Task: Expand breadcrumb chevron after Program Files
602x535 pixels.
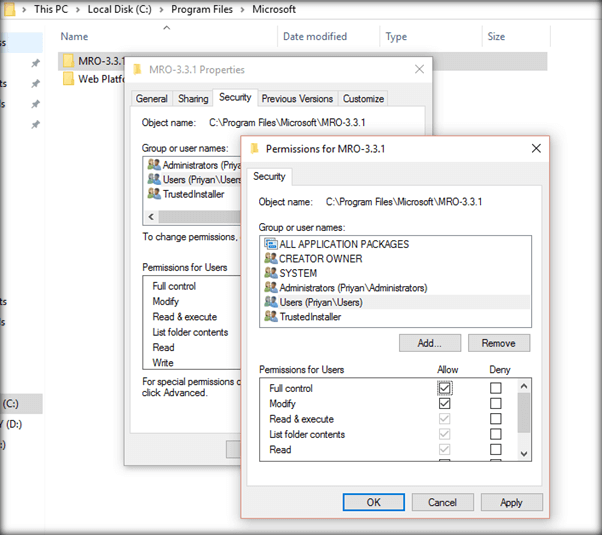Action: click(x=242, y=10)
